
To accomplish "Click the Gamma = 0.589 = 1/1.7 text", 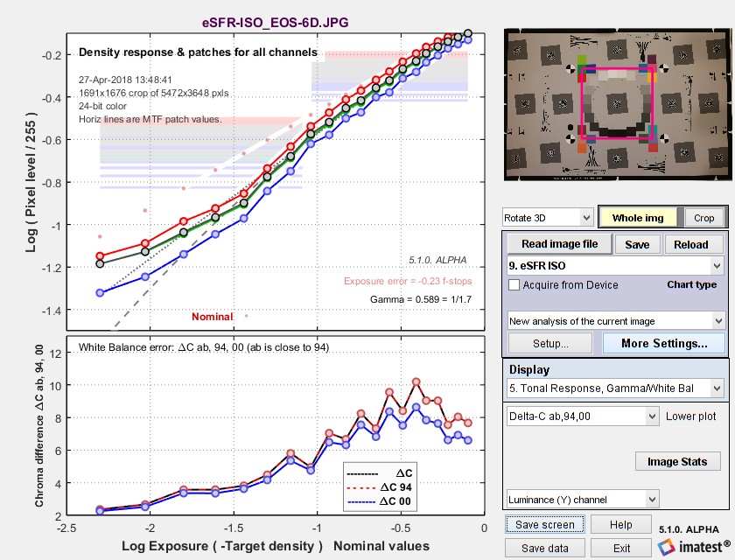I will pyautogui.click(x=421, y=299).
